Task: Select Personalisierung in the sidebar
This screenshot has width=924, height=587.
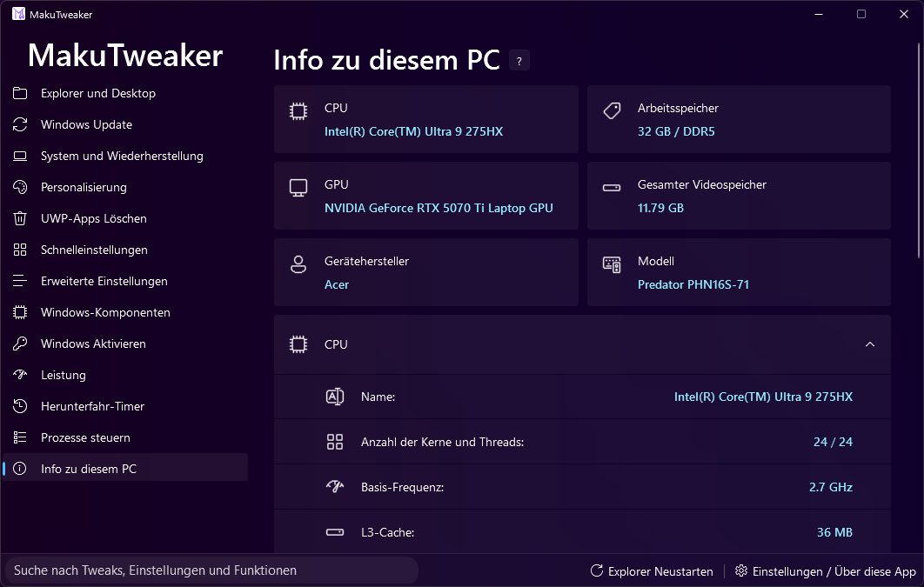Action: coord(125,187)
